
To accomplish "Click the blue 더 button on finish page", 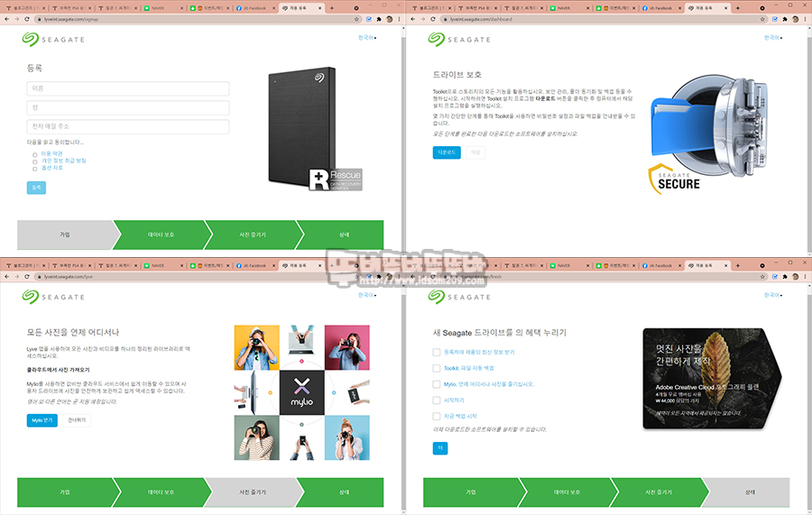I will (440, 448).
